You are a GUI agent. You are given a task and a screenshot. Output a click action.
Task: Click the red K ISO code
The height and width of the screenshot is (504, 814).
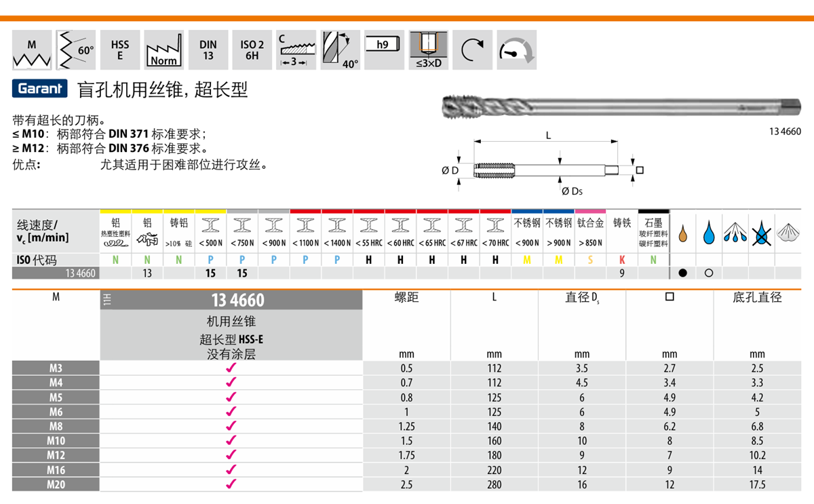[x=622, y=260]
